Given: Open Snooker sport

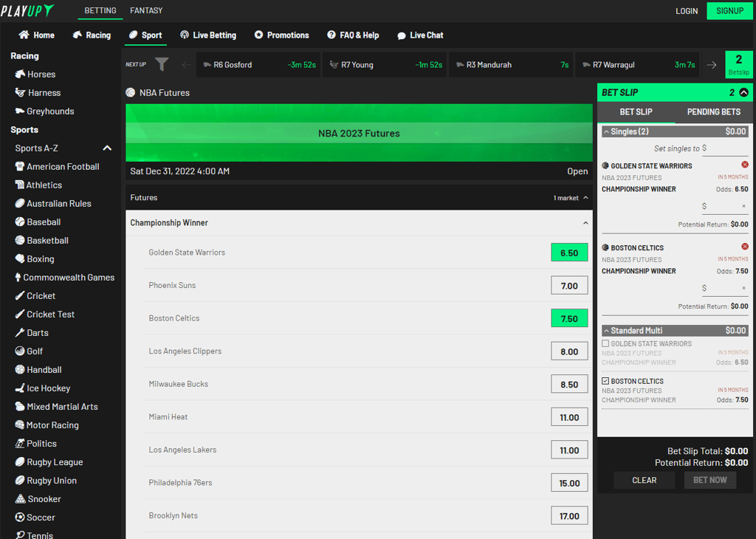Looking at the screenshot, I should pos(38,499).
